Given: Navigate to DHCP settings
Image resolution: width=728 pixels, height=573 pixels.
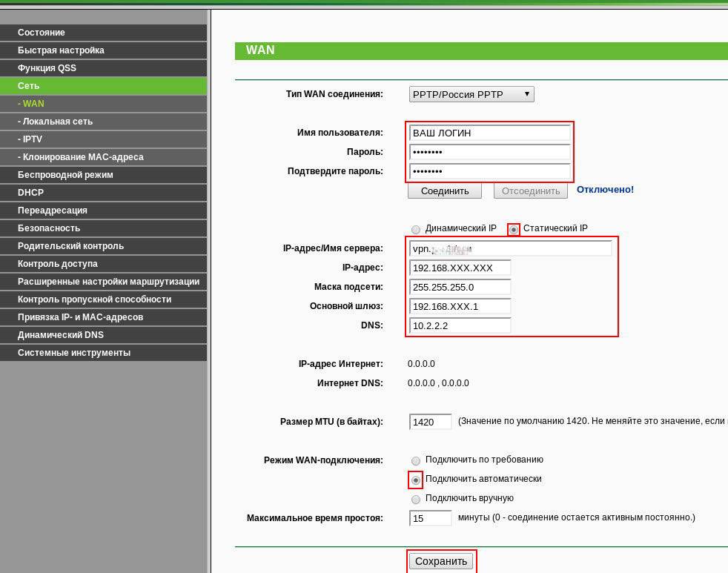Looking at the screenshot, I should (x=103, y=193).
